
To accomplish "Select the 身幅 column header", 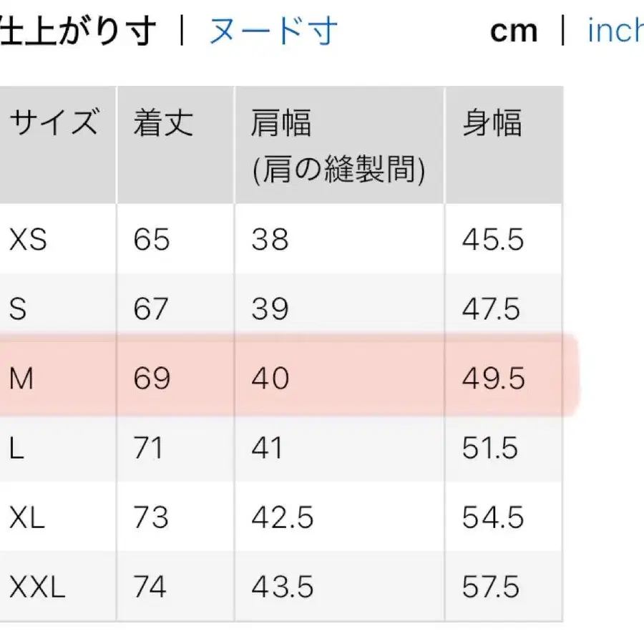I will coord(494,123).
